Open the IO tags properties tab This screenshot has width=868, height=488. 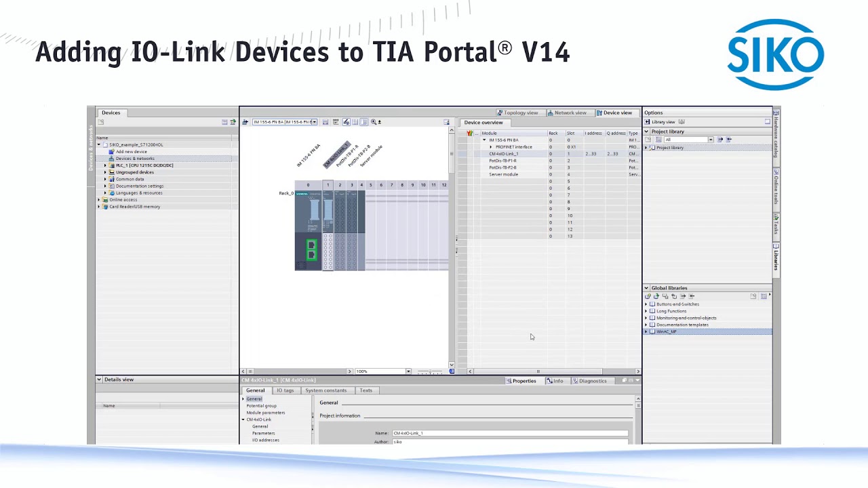[x=285, y=390]
